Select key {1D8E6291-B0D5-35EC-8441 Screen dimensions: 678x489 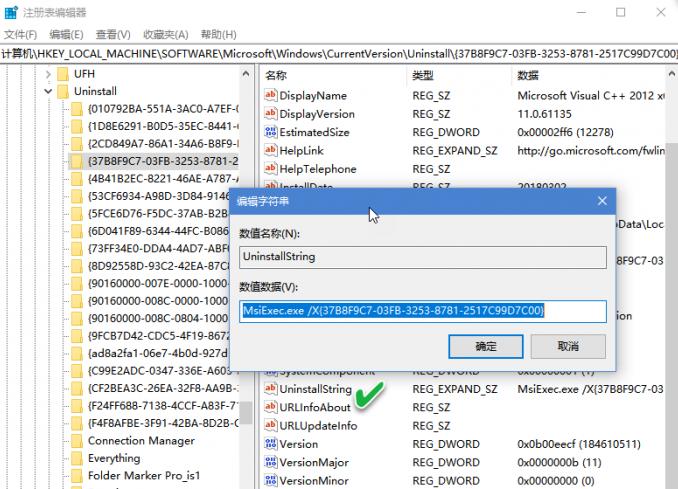[163, 126]
